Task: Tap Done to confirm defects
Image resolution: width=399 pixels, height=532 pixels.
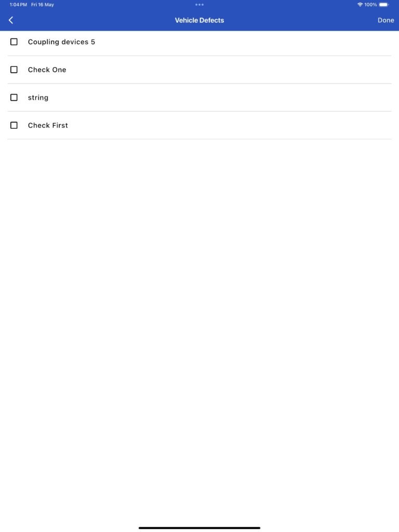Action: pos(386,20)
